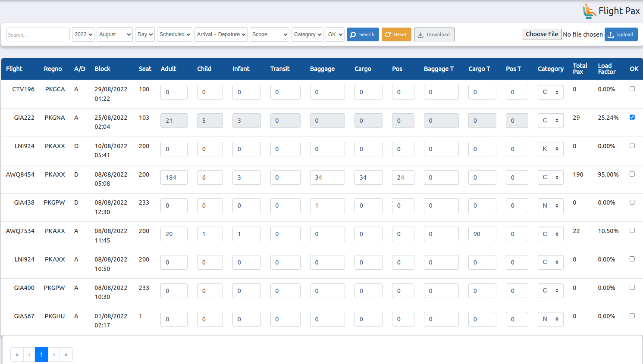
Task: Click the Choose File button
Action: pyautogui.click(x=542, y=34)
